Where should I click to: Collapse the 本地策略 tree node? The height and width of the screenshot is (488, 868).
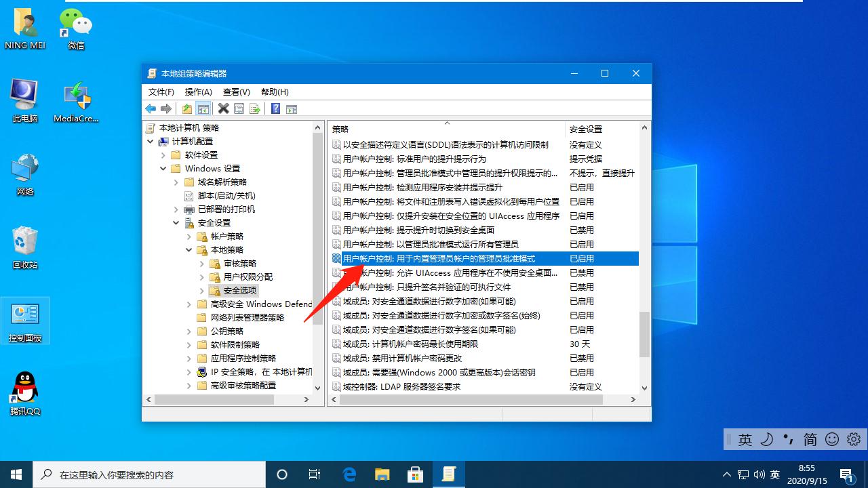(189, 249)
